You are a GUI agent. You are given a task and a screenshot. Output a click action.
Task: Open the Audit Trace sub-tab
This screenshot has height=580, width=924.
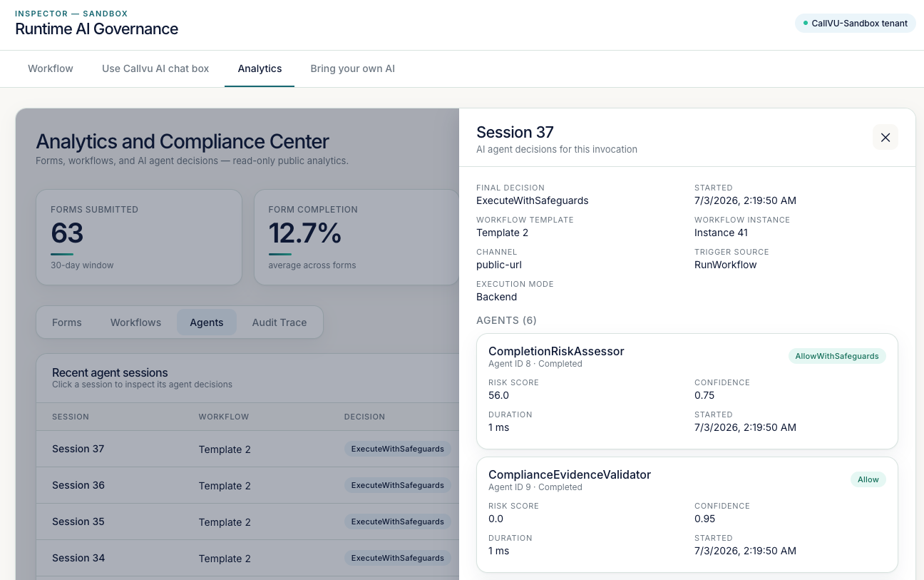click(279, 322)
